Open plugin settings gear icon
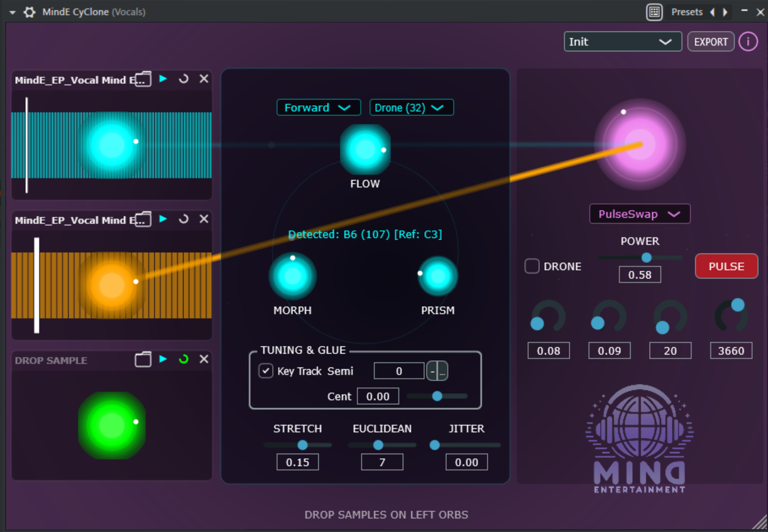 29,12
